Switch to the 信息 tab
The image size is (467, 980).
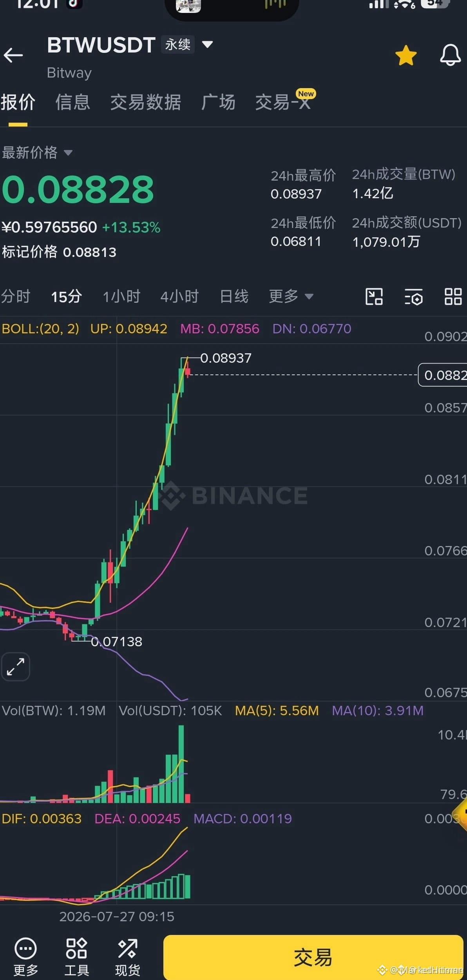(x=73, y=102)
